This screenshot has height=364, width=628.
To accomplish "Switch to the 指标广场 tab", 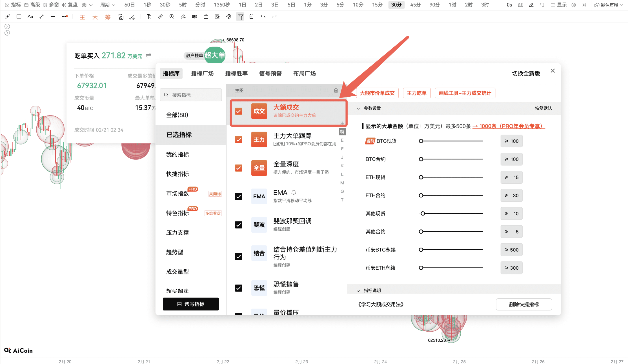I will (202, 74).
